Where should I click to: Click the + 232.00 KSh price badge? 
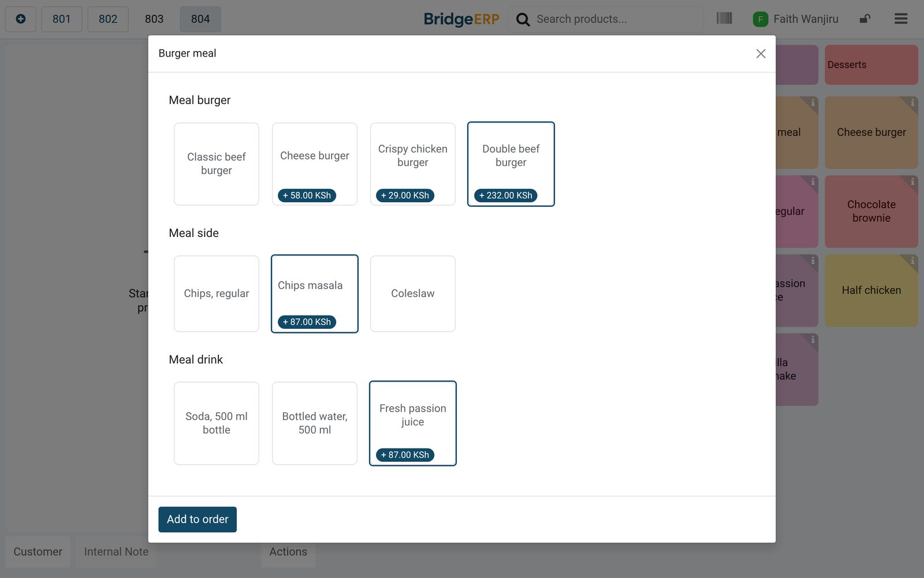[x=506, y=195]
